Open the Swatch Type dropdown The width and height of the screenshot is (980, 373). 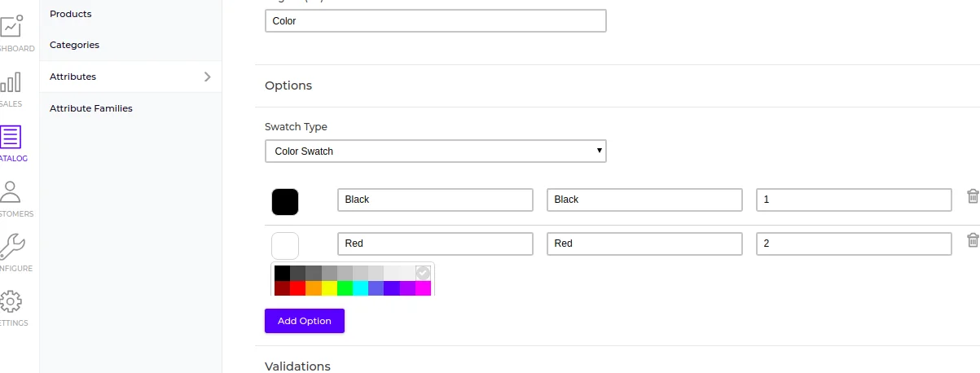pyautogui.click(x=436, y=151)
